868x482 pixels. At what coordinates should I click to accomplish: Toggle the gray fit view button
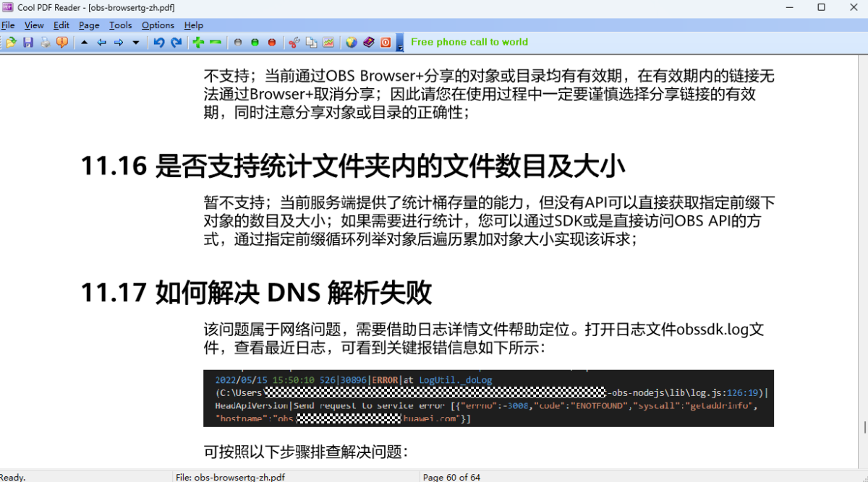click(237, 43)
